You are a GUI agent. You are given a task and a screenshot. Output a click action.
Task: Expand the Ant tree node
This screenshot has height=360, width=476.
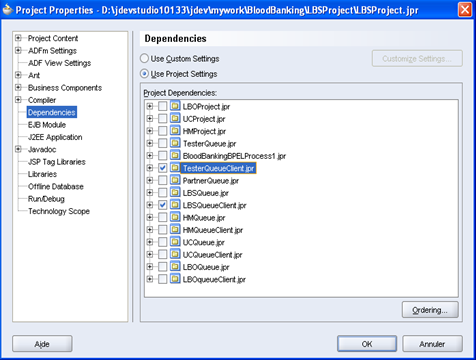[x=18, y=75]
